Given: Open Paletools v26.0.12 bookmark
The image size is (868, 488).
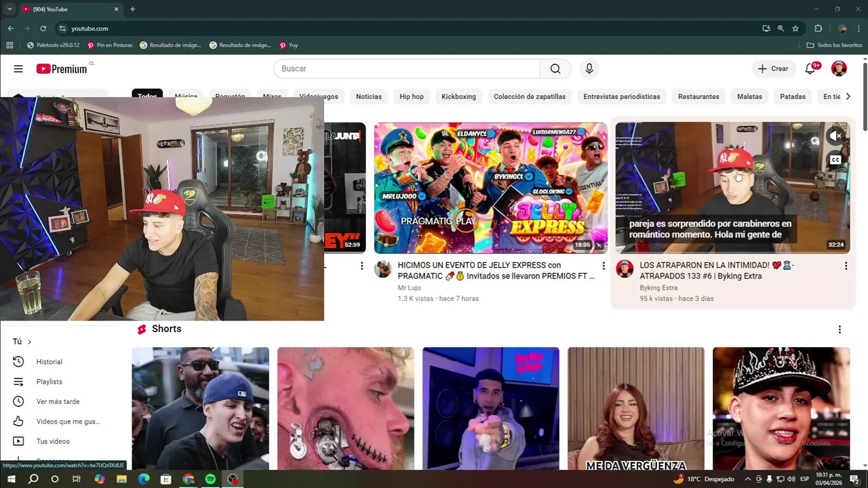Looking at the screenshot, I should 54,45.
